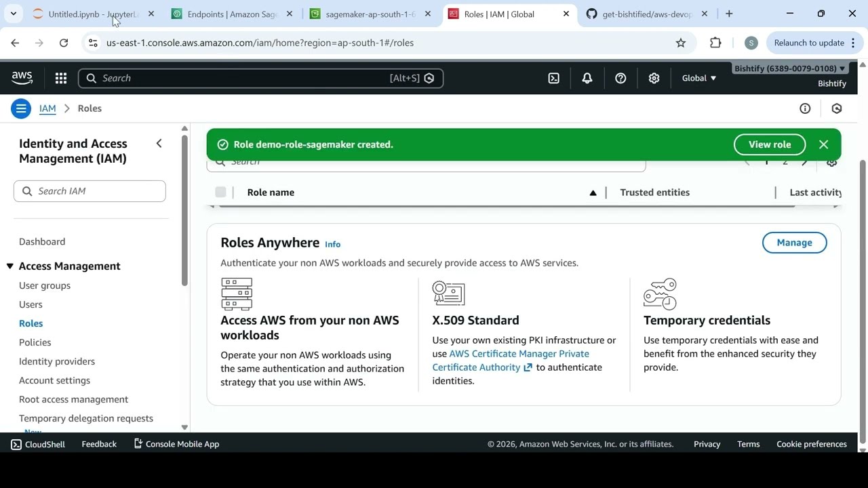
Task: Open AWS Certificate Manager Private Certificate Authority link
Action: pyautogui.click(x=511, y=361)
